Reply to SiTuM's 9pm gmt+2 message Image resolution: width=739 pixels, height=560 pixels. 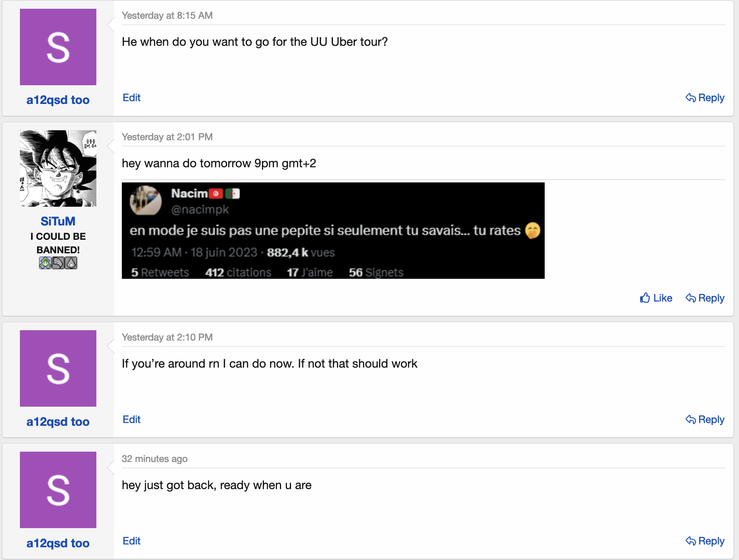(705, 298)
